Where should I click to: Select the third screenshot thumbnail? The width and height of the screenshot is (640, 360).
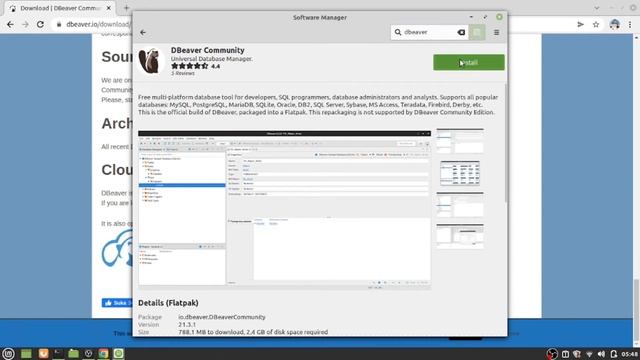[x=460, y=204]
